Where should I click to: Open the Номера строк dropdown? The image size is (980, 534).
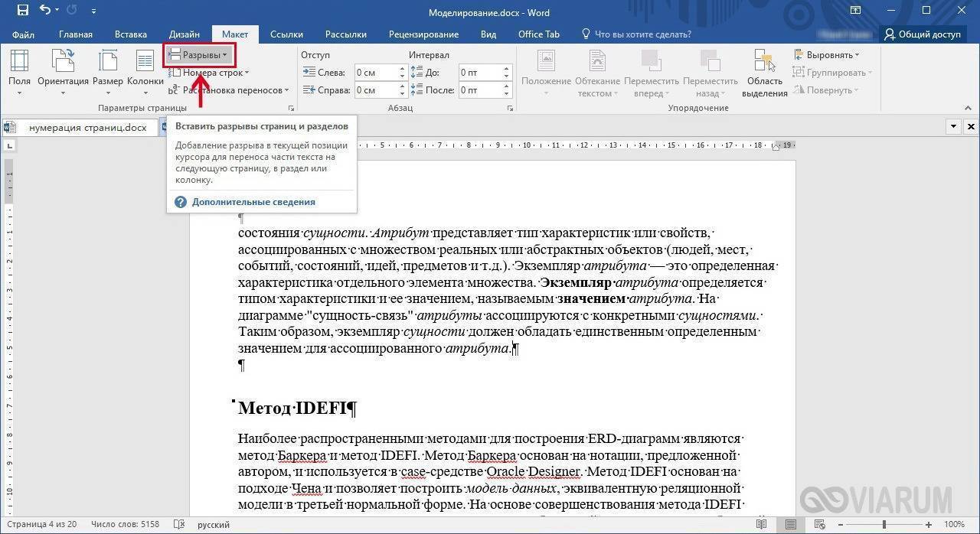coord(208,73)
